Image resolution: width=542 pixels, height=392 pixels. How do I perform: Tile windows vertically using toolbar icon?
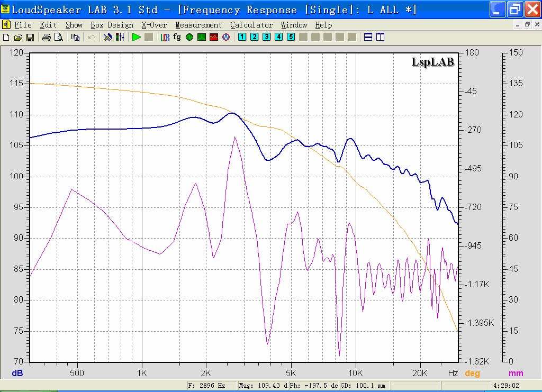380,37
